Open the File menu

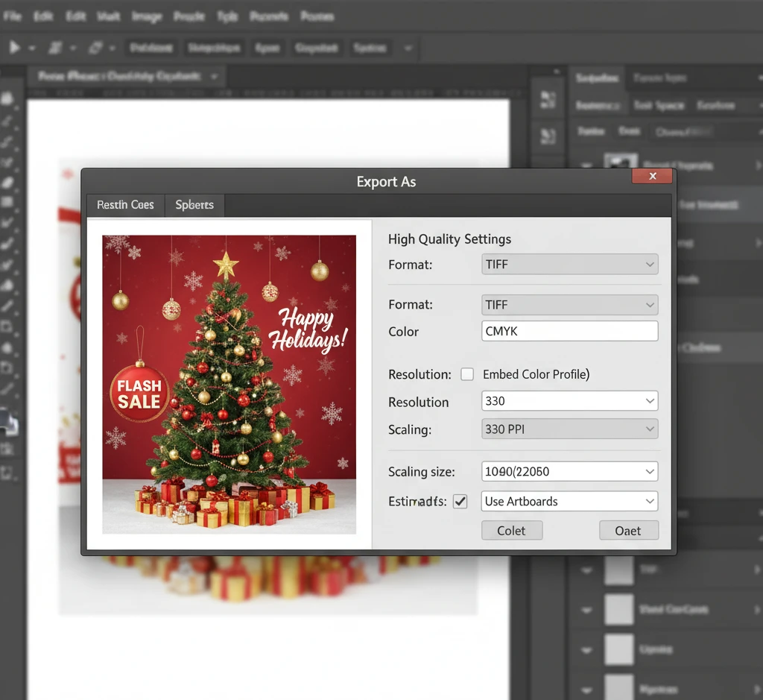coord(13,16)
